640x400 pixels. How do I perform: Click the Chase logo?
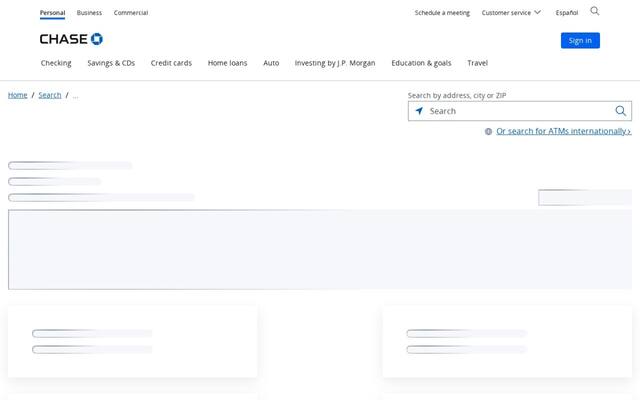(71, 39)
